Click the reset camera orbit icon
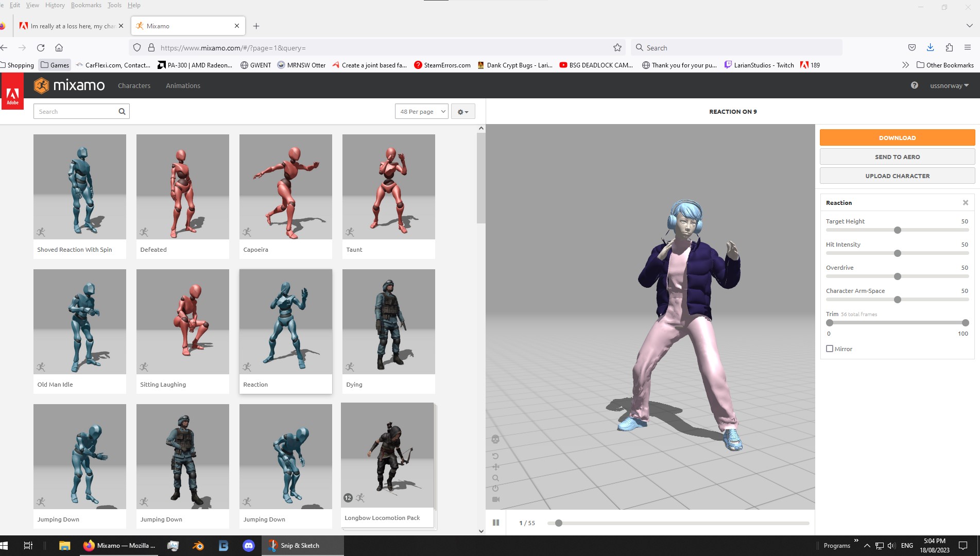Viewport: 980px width, 556px height. coord(495,456)
